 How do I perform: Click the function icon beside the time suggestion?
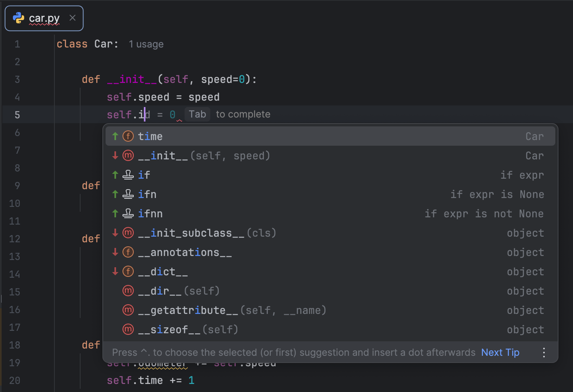point(128,136)
